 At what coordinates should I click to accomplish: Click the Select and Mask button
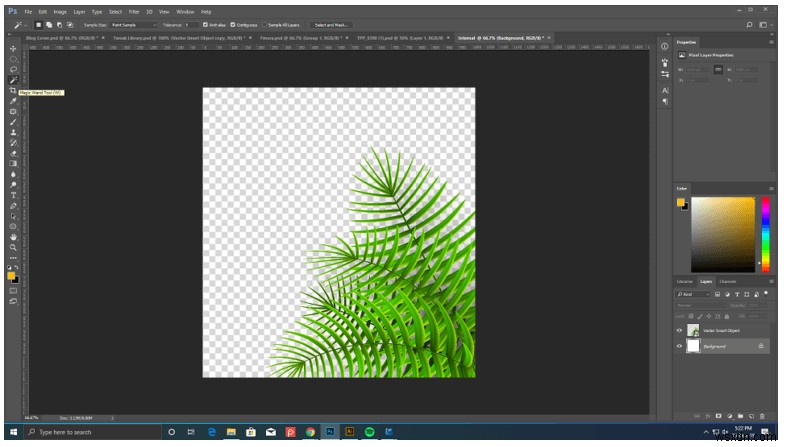coord(330,24)
